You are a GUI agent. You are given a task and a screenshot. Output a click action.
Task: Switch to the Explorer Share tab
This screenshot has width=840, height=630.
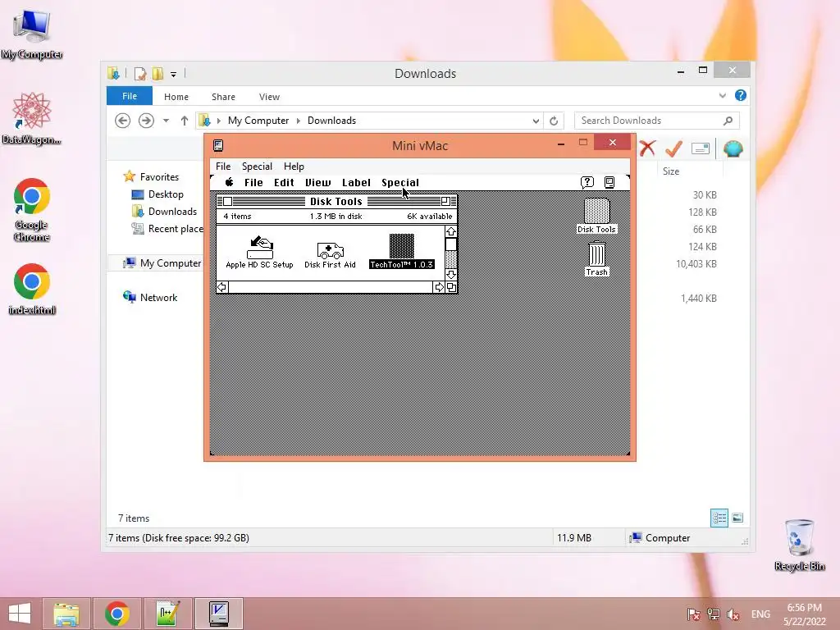click(223, 97)
